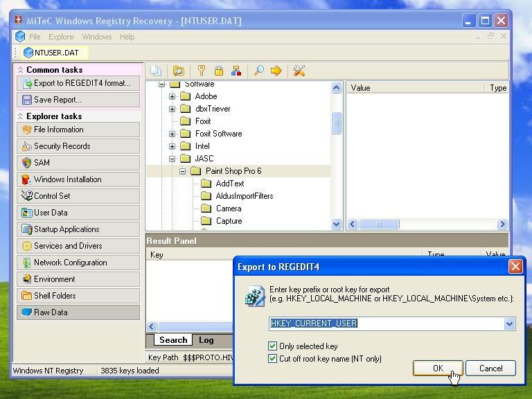Click the copy pages toolbar icon
532x399 pixels.
point(156,71)
